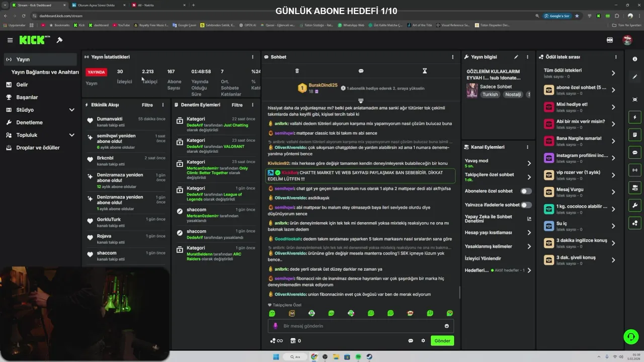Click BurakDindi25 username in chat header
Viewport: 644px width, 362px height.
[323, 85]
